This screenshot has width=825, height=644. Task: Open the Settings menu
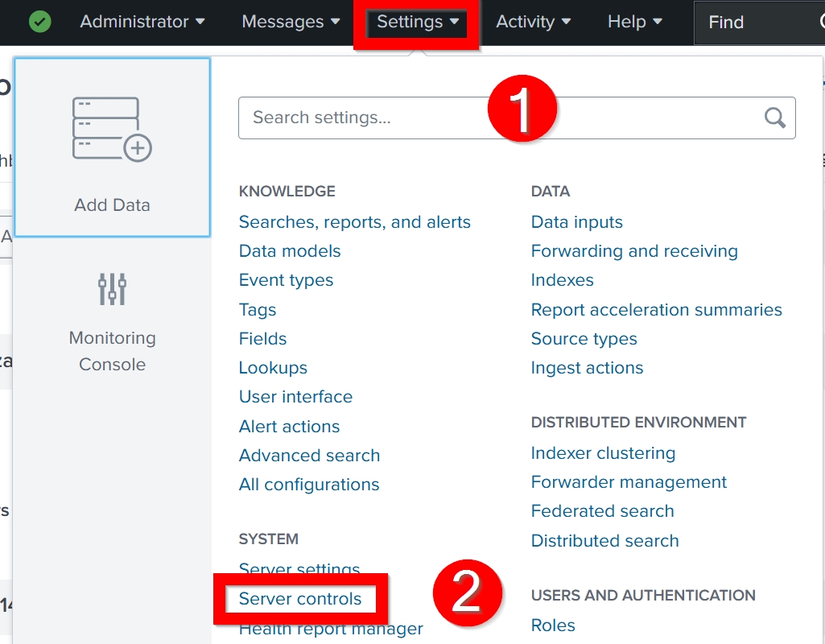tap(415, 22)
